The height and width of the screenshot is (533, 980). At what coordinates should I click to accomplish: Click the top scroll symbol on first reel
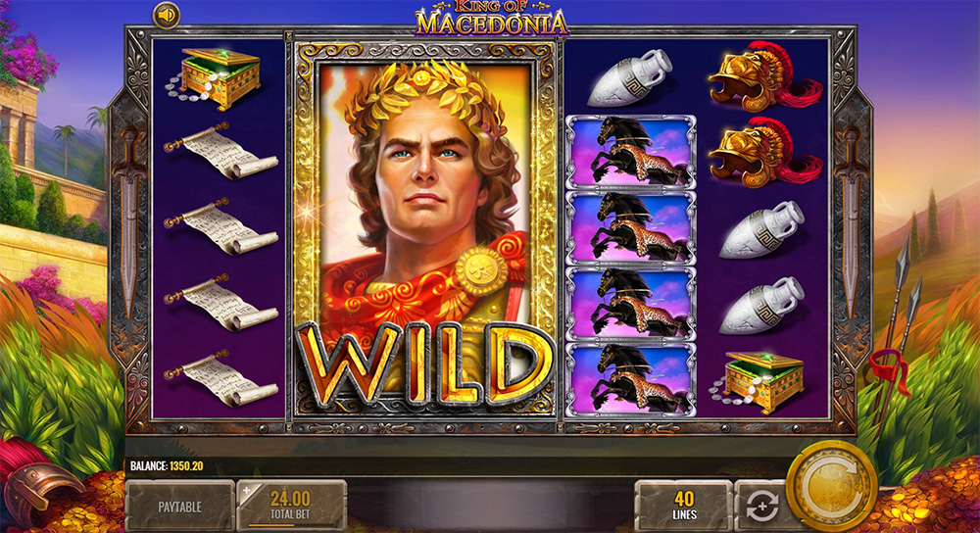220,151
